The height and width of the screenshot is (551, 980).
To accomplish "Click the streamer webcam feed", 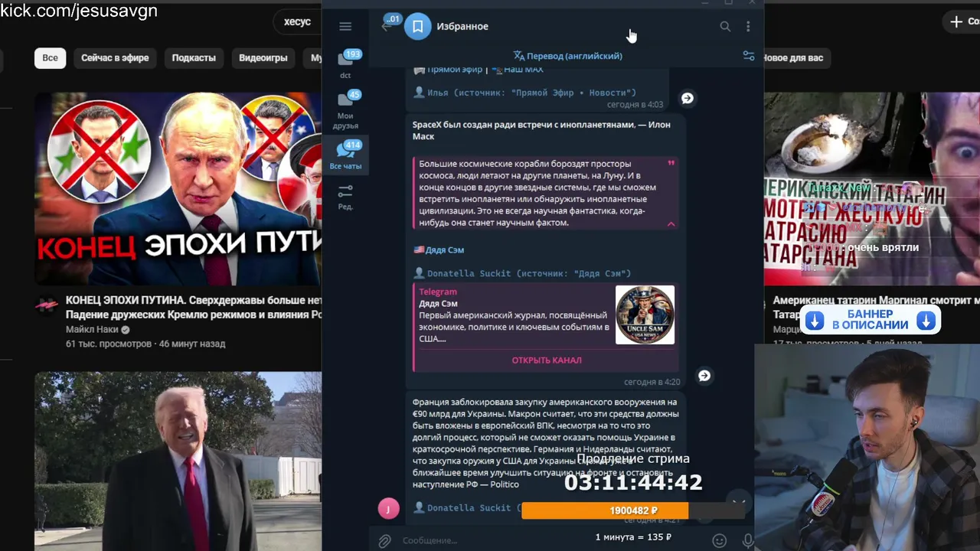I will [867, 448].
